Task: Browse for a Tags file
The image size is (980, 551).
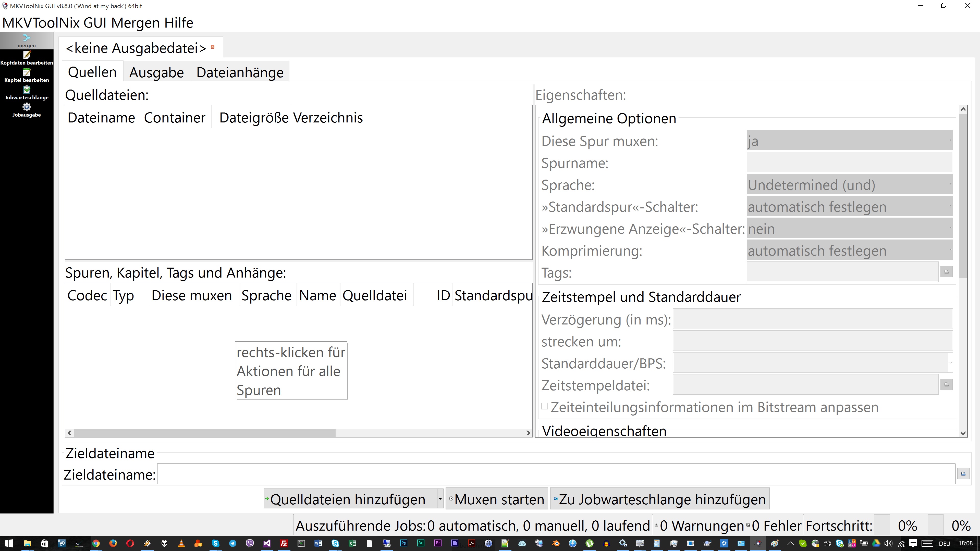Action: (947, 271)
